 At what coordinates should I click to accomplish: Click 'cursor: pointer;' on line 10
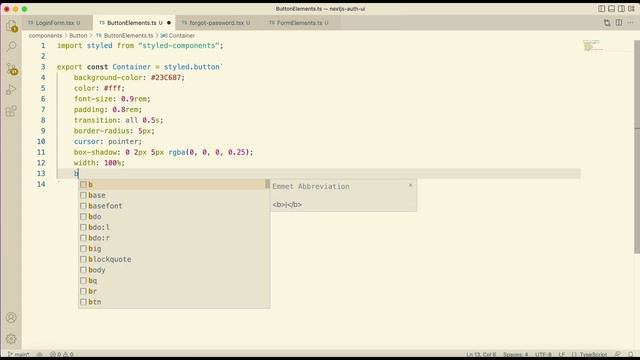pyautogui.click(x=108, y=141)
